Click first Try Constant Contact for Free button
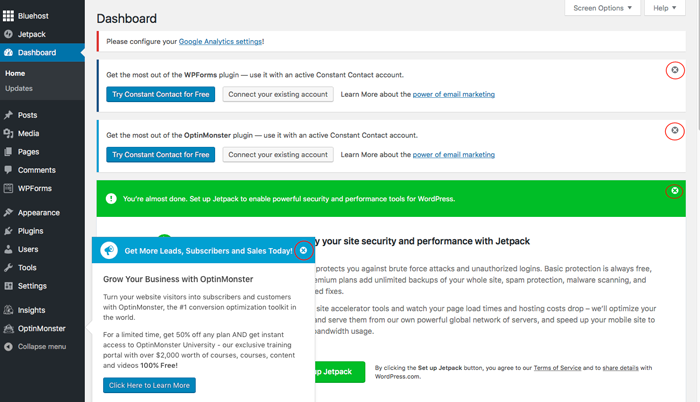The width and height of the screenshot is (700, 402). (160, 94)
